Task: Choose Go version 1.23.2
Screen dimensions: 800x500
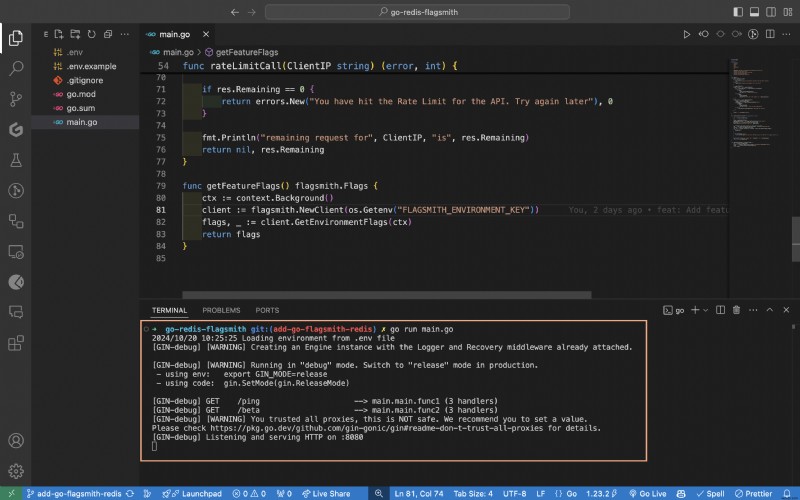Action: [x=601, y=493]
